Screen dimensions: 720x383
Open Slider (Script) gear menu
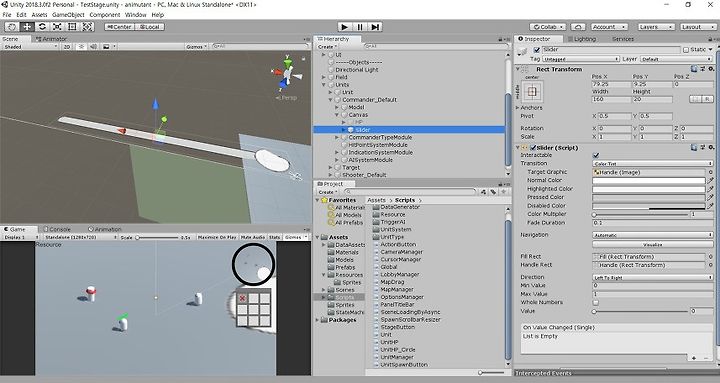(x=711, y=147)
